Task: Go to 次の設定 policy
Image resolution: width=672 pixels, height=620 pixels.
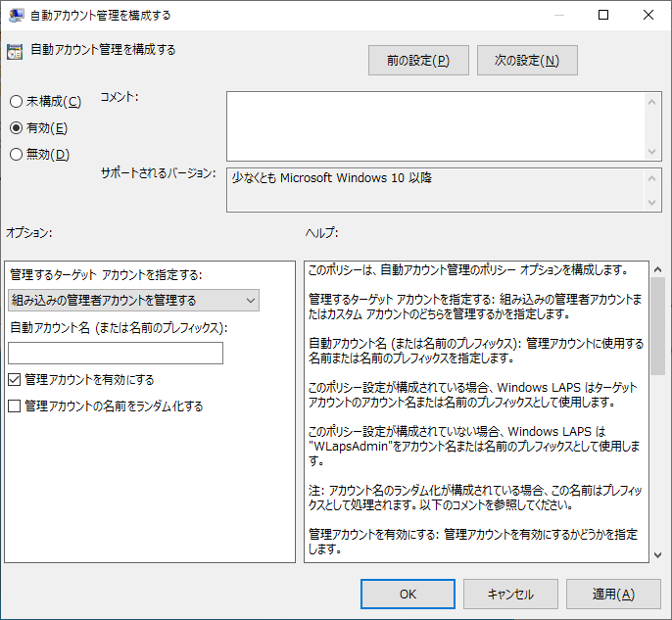Action: [x=527, y=61]
